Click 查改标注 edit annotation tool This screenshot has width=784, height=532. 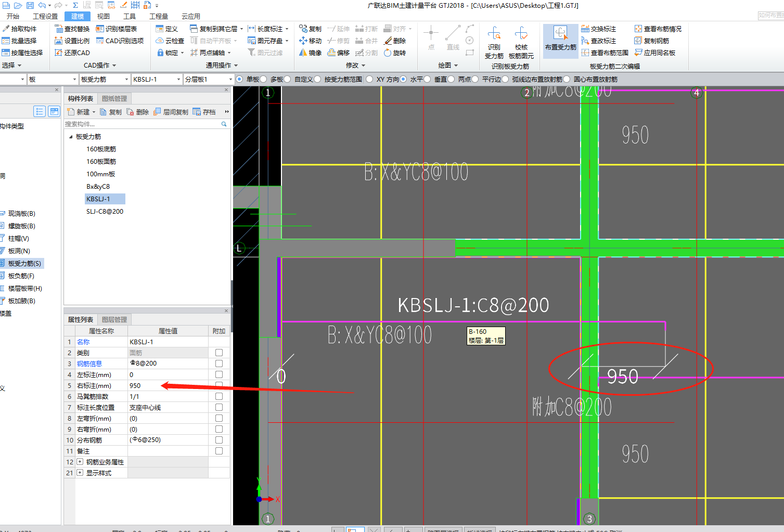pyautogui.click(x=599, y=41)
